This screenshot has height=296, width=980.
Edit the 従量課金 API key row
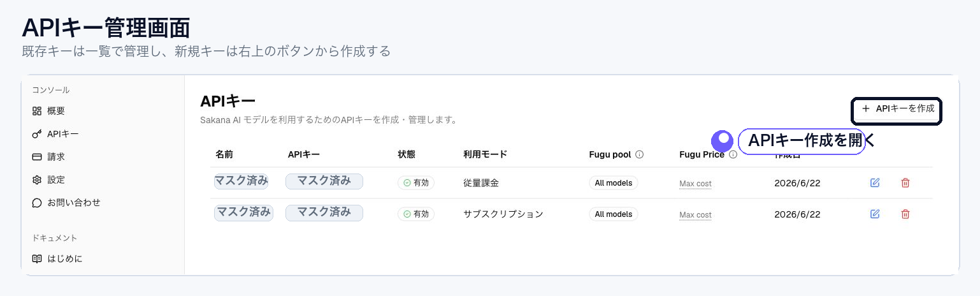pyautogui.click(x=875, y=183)
